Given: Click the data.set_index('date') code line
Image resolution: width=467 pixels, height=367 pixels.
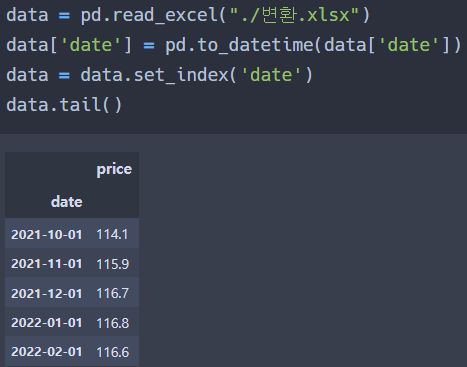Looking at the screenshot, I should point(159,75).
